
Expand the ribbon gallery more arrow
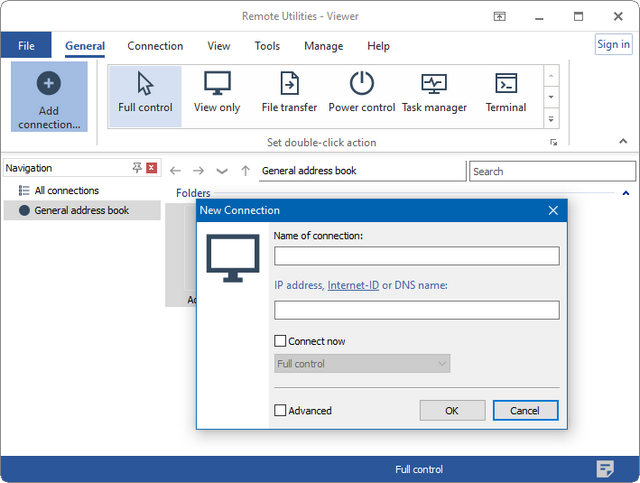click(550, 118)
